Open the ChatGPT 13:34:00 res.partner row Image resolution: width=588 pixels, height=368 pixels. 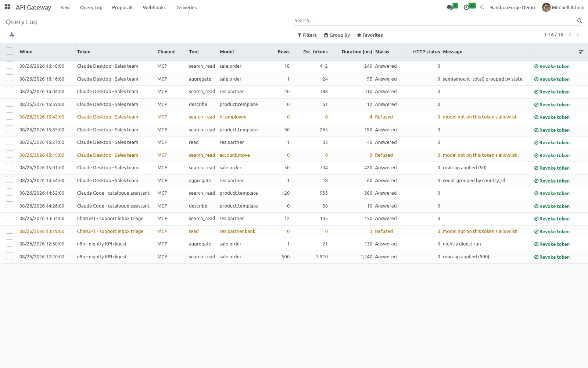coord(294,219)
